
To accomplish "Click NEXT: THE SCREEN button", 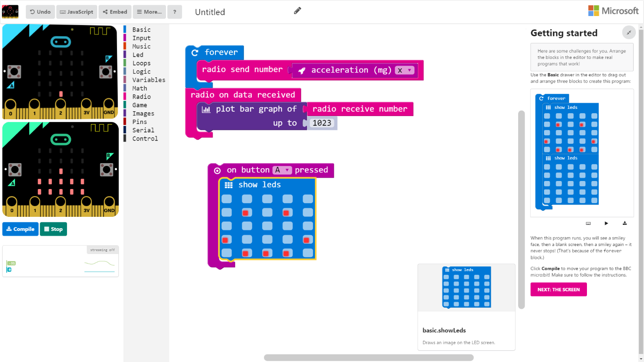I will coord(558,289).
